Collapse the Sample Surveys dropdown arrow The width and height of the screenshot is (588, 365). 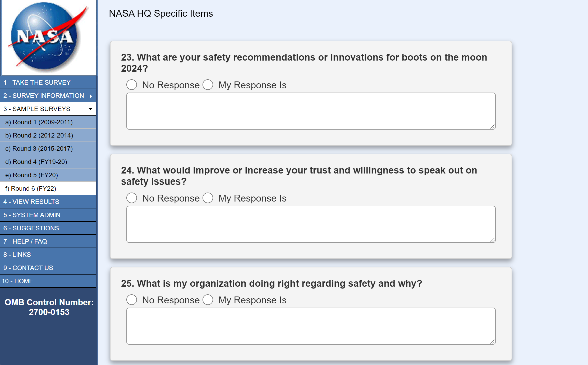pyautogui.click(x=90, y=109)
